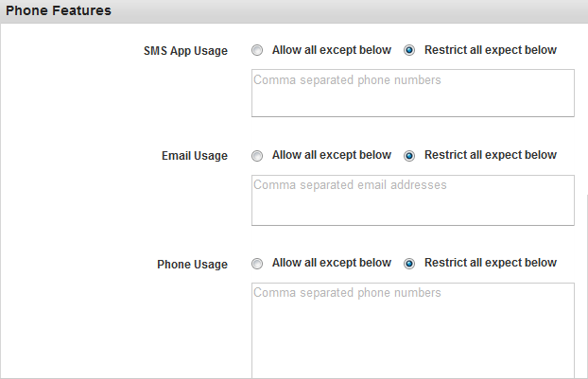Select Email Usage 'Restrict all expect below' radio
The height and width of the screenshot is (379, 588).
click(409, 156)
